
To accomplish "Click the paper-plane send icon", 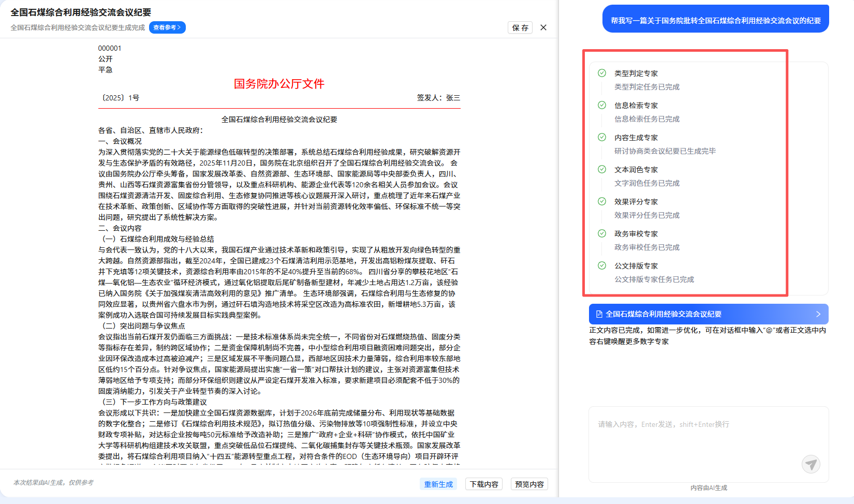I will click(x=811, y=464).
